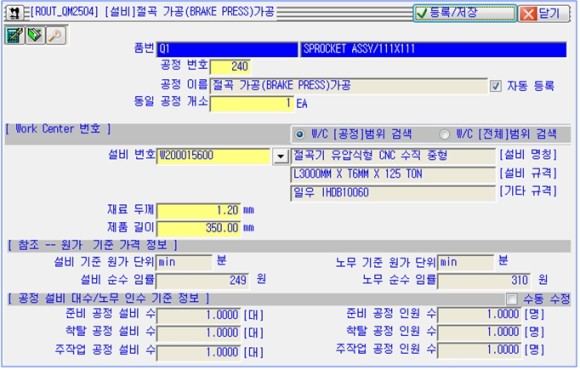Click the 주작업 공정 설비 수 field

pos(199,352)
